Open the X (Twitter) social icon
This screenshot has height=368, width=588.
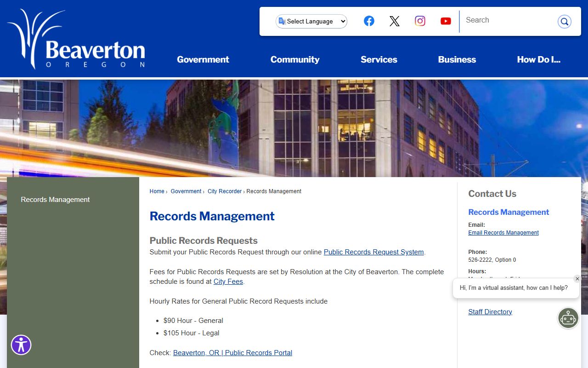(395, 21)
